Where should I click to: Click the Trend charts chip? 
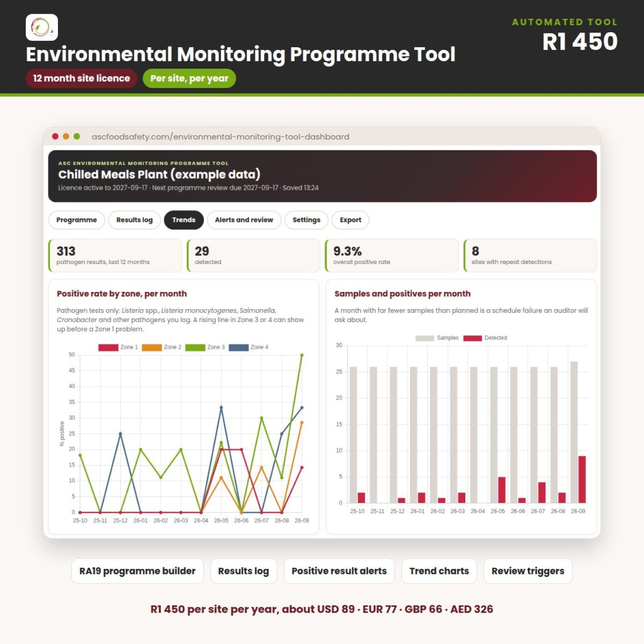(x=439, y=571)
